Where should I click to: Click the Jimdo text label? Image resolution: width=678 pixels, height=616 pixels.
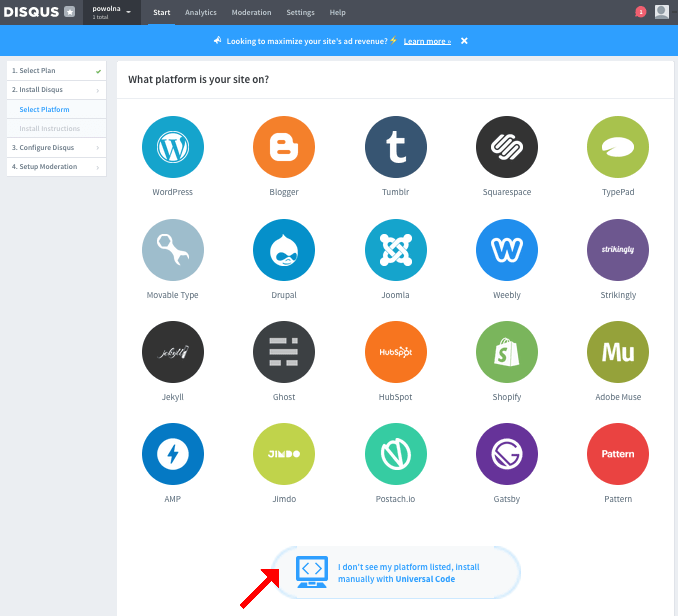point(284,499)
